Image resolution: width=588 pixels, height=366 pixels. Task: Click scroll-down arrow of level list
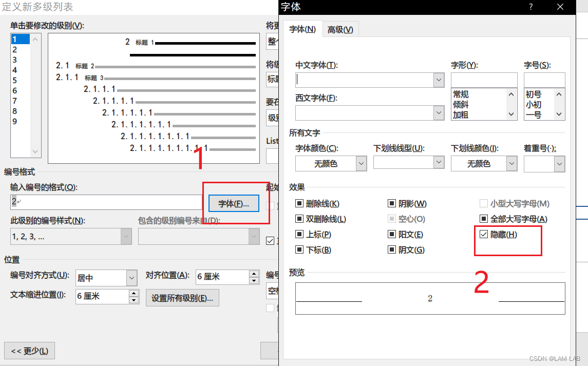pos(35,151)
